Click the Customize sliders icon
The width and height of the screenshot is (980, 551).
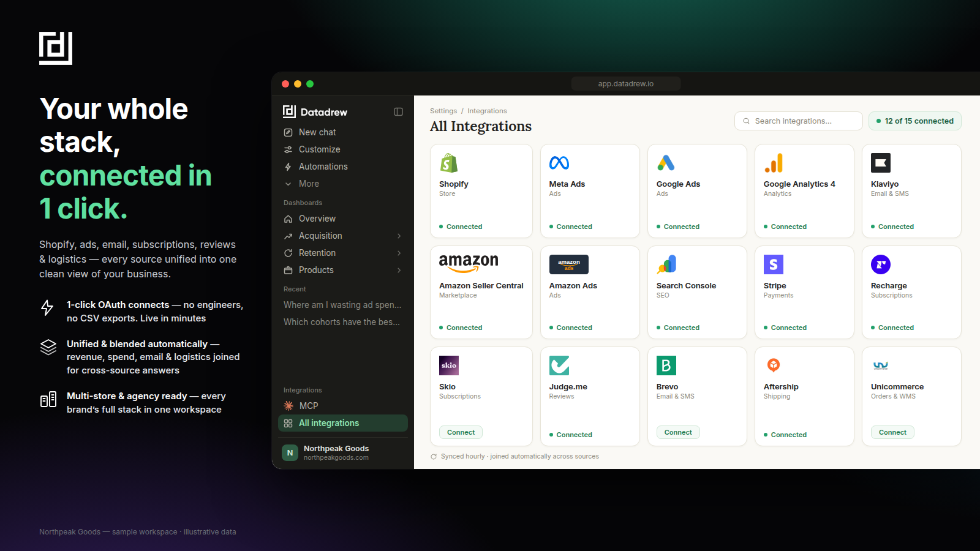288,149
